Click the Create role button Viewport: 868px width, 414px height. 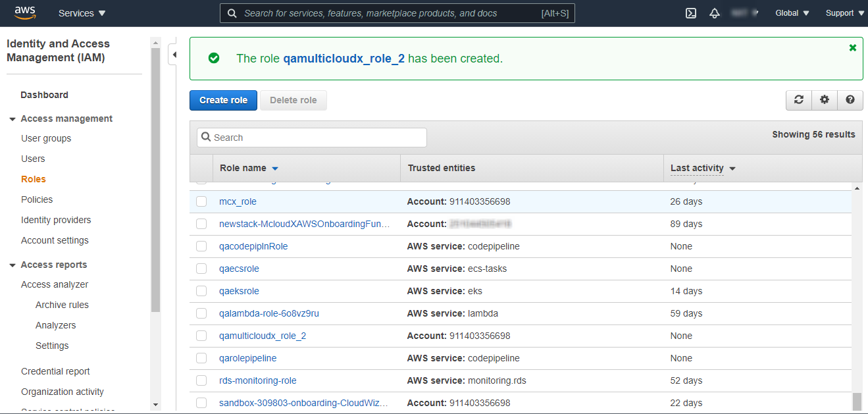(223, 100)
